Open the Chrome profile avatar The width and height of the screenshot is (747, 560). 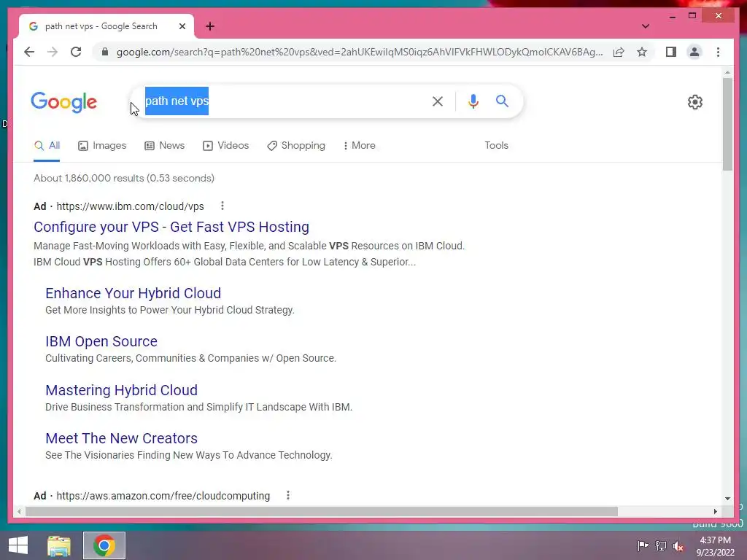pos(694,52)
